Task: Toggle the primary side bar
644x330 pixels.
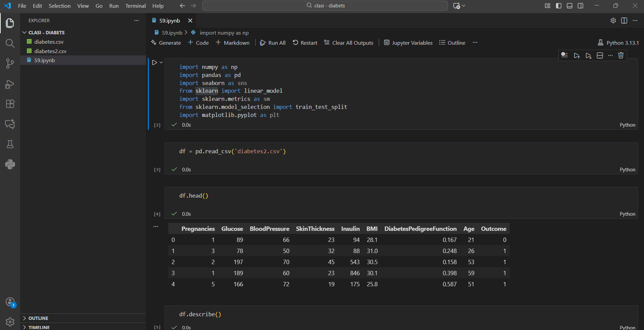Action: [559, 6]
